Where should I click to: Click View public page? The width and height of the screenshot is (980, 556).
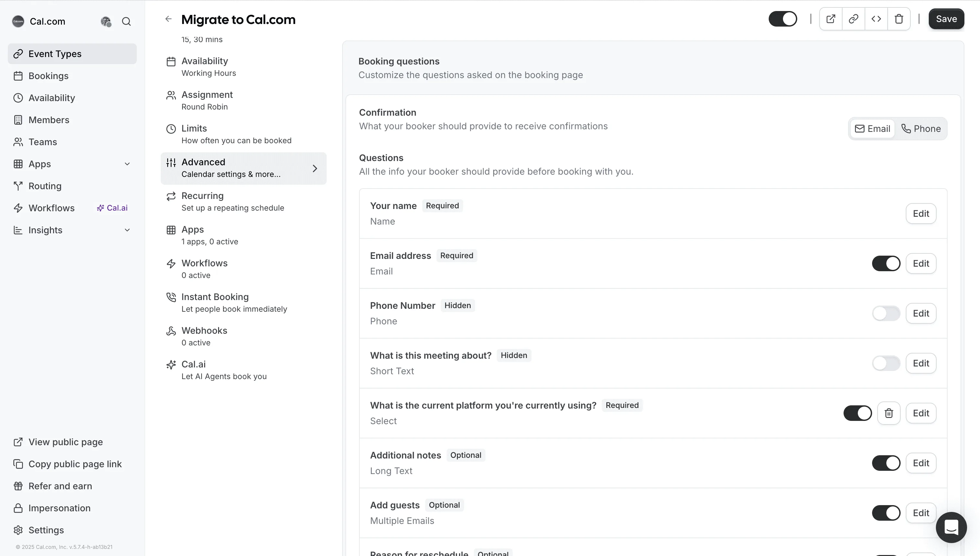(x=72, y=442)
